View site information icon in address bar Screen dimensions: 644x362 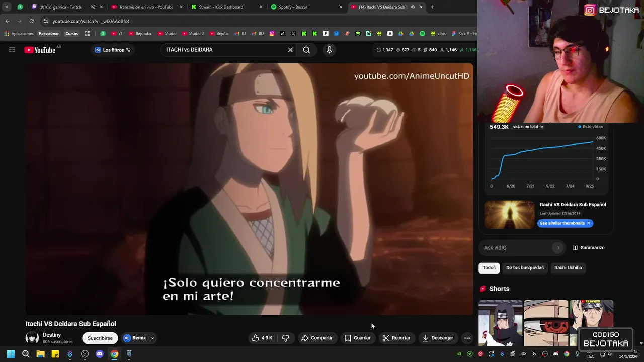click(46, 21)
